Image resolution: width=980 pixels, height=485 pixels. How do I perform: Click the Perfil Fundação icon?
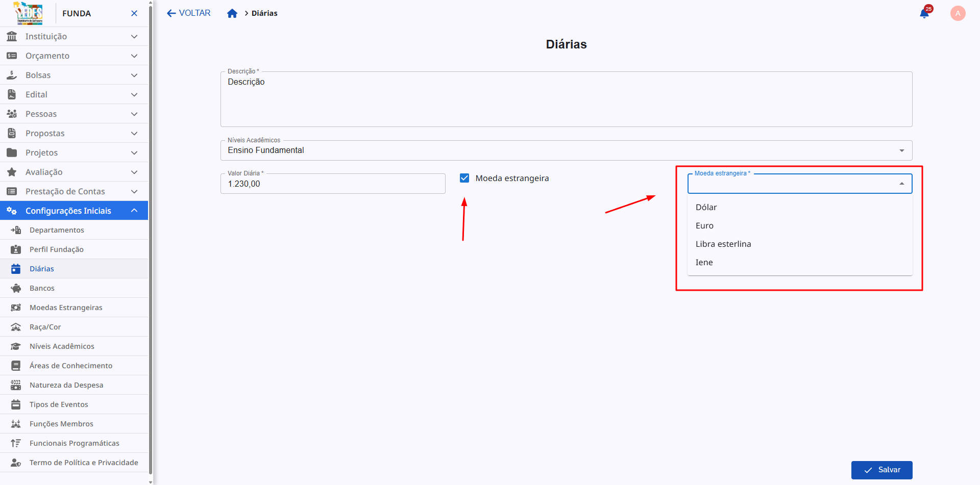[16, 249]
